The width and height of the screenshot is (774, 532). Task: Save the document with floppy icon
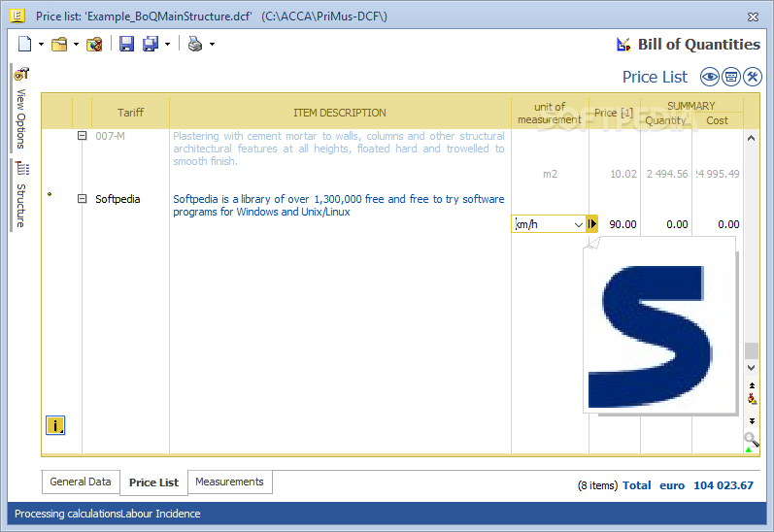tap(127, 44)
